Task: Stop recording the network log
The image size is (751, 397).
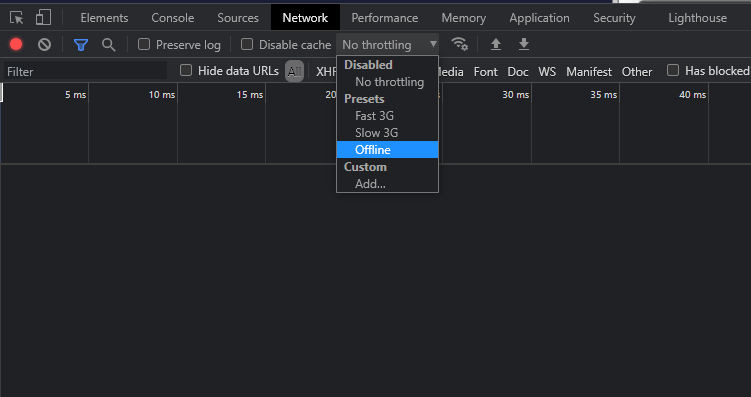Action: (16, 45)
